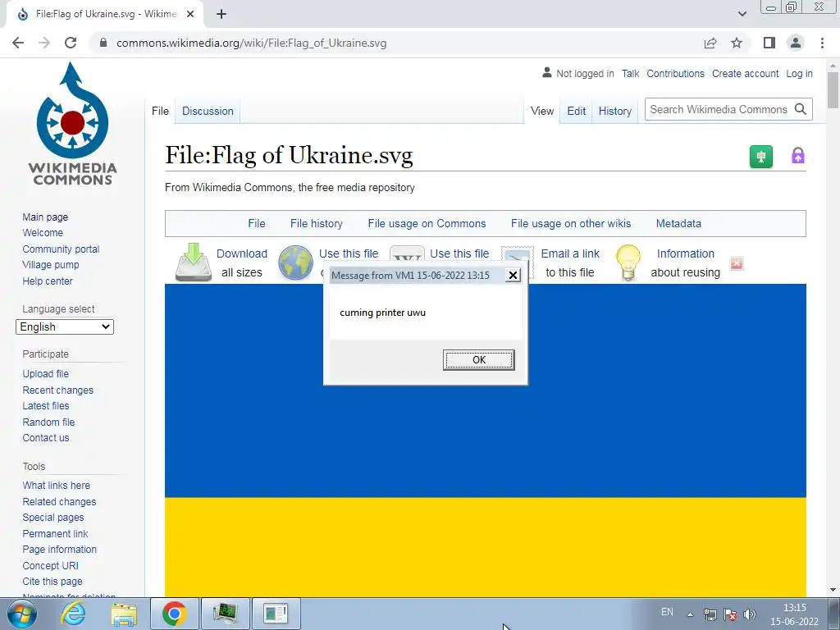This screenshot has width=840, height=630.
Task: Open the tab search chevron in Chrome
Action: (x=742, y=14)
